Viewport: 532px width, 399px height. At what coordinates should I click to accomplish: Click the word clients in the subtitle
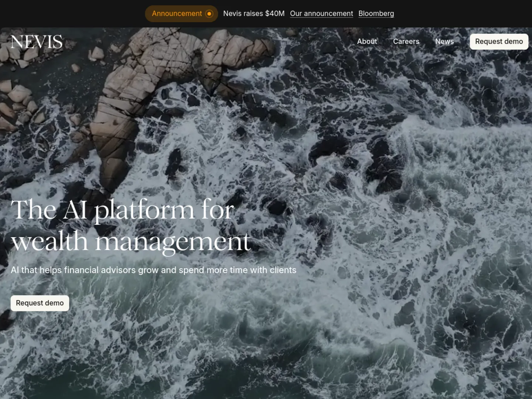tap(283, 270)
